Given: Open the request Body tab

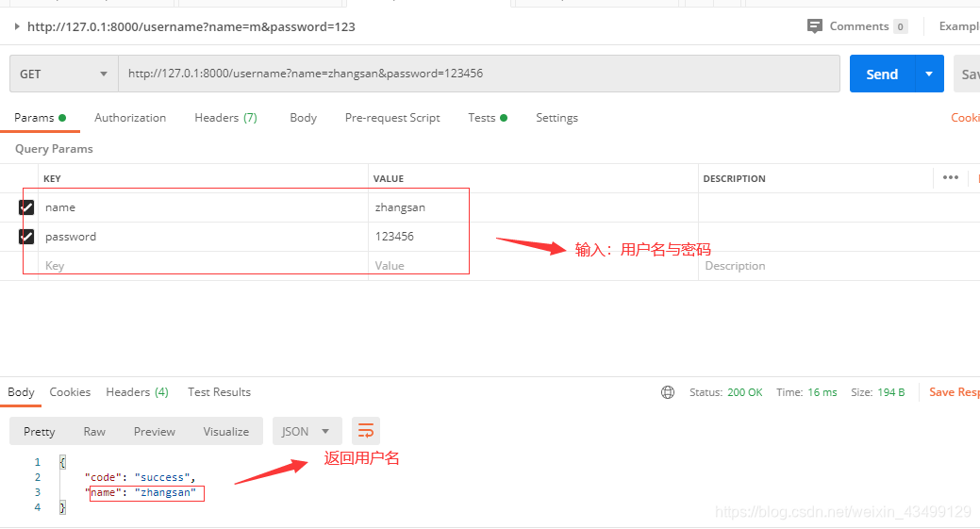Looking at the screenshot, I should point(303,118).
